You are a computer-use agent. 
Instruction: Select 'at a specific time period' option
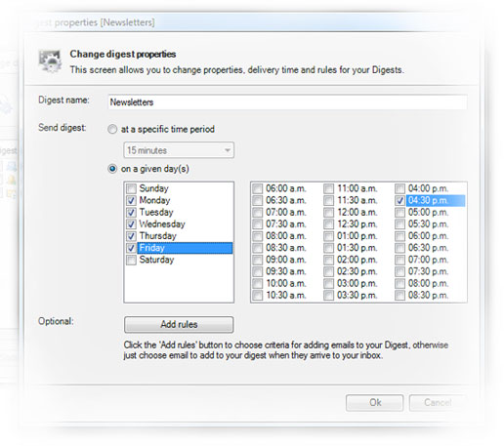pos(112,130)
